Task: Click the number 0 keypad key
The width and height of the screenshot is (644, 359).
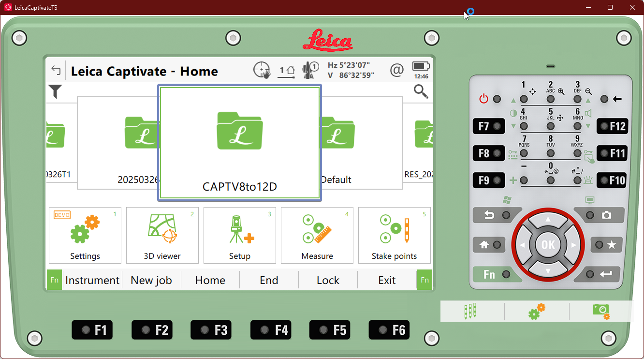Action: (x=551, y=180)
